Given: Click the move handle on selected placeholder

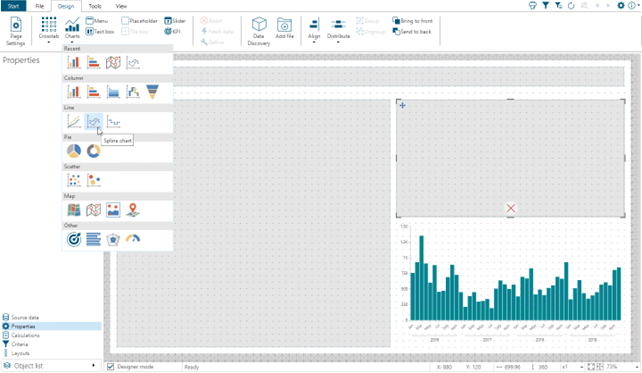Looking at the screenshot, I should point(402,106).
